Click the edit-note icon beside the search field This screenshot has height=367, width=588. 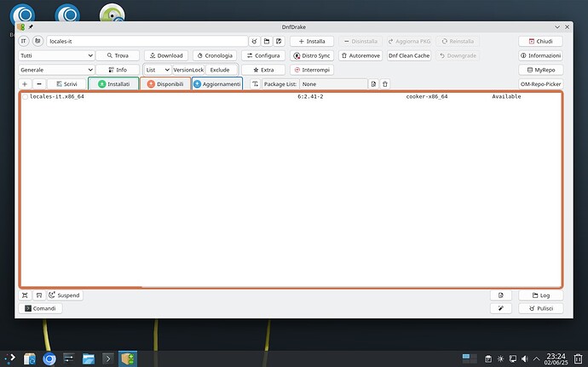point(279,41)
